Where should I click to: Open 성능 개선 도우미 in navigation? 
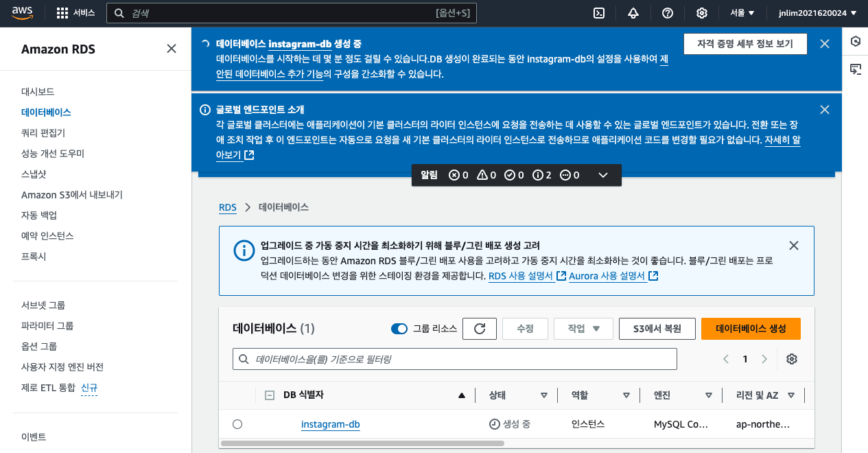pyautogui.click(x=53, y=153)
